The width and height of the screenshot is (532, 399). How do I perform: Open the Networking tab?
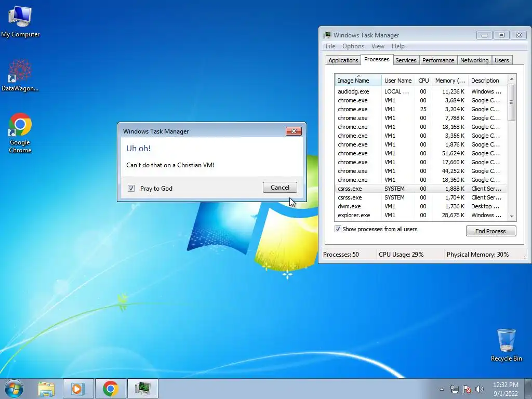[474, 60]
